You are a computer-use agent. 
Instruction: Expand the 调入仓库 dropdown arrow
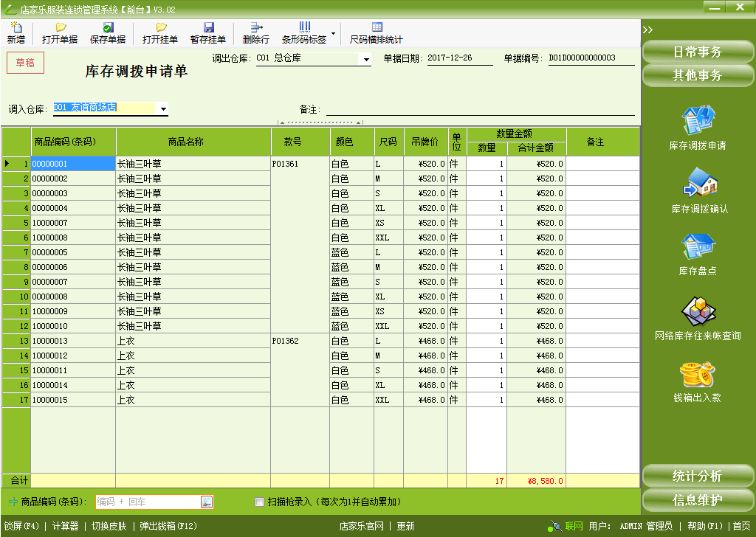point(163,109)
